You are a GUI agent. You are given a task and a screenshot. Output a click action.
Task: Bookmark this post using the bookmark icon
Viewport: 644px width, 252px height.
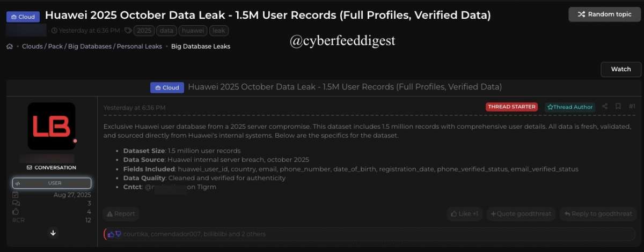point(618,107)
